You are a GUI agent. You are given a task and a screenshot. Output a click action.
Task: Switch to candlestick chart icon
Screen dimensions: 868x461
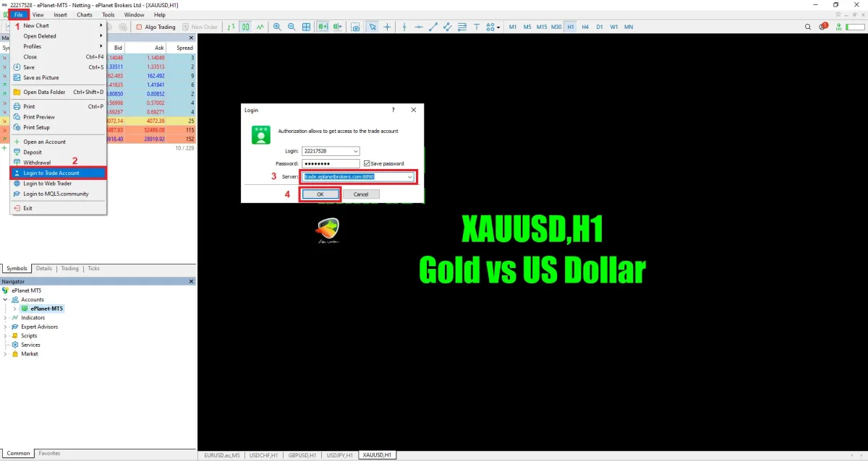(x=246, y=27)
